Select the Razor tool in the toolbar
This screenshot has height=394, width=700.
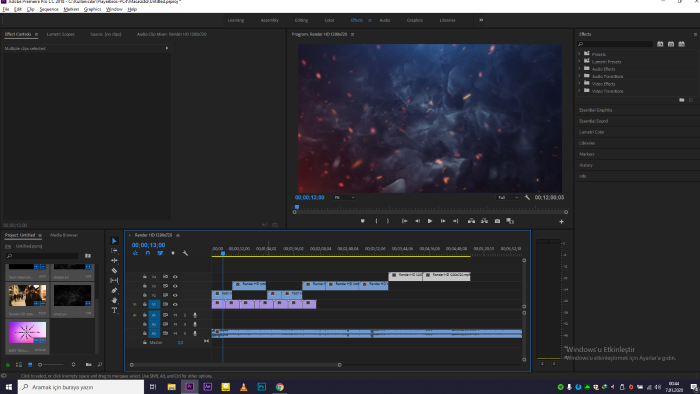coord(114,270)
